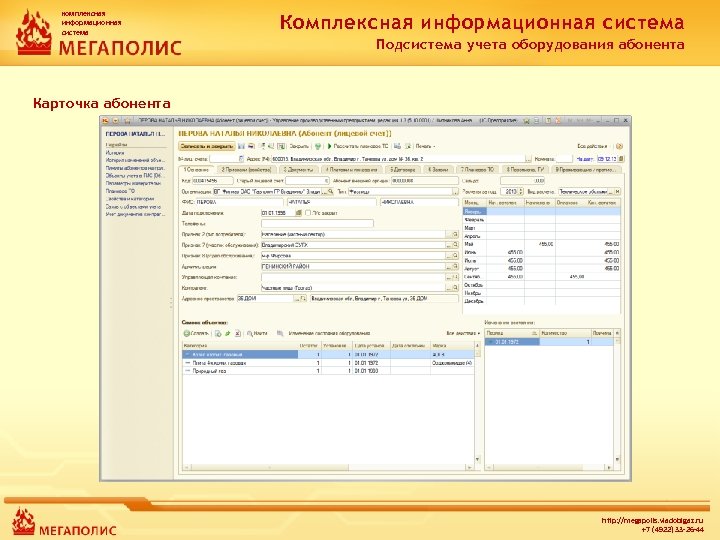Viewport: 720px width, 540px height.
Task: Click the magnifier icon of the '36 ДОМ' field
Action: (x=303, y=298)
